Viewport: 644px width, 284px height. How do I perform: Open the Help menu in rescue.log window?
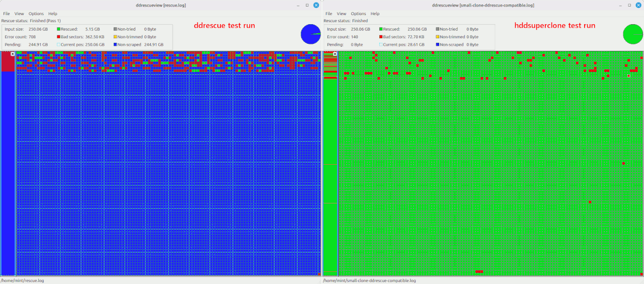53,14
